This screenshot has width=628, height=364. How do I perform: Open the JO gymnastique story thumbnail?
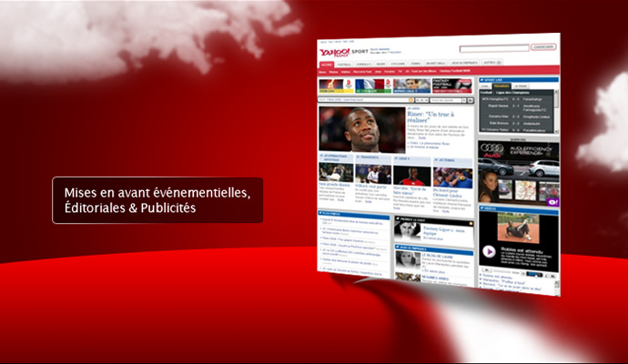coord(336,172)
